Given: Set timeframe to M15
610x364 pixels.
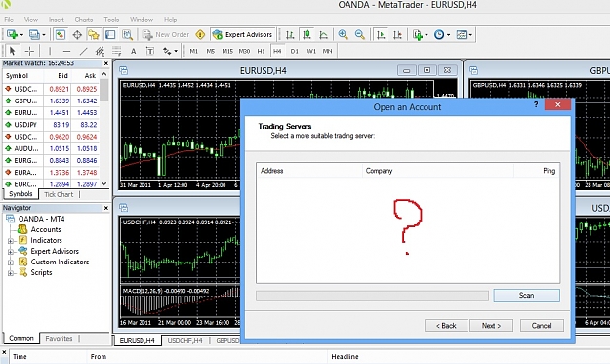Looking at the screenshot, I should tap(227, 51).
